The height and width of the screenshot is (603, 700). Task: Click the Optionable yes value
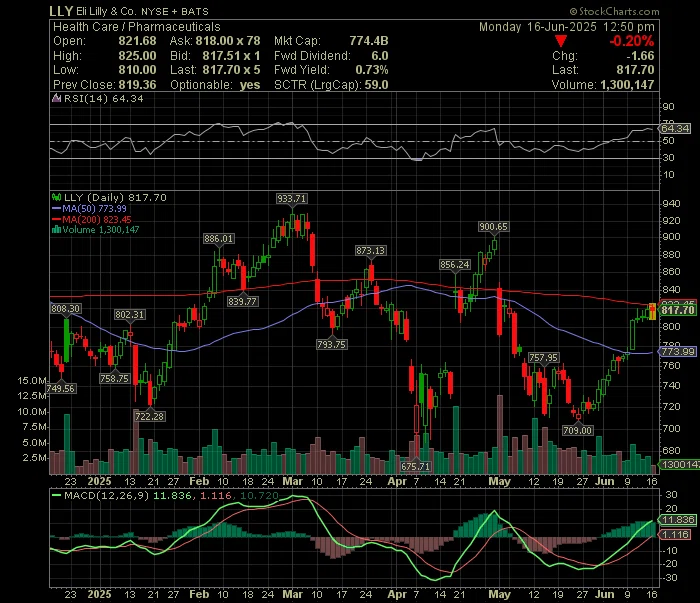[x=250, y=85]
